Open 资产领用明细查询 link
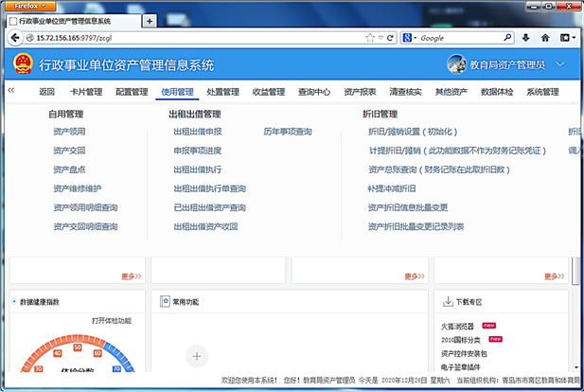 (85, 207)
